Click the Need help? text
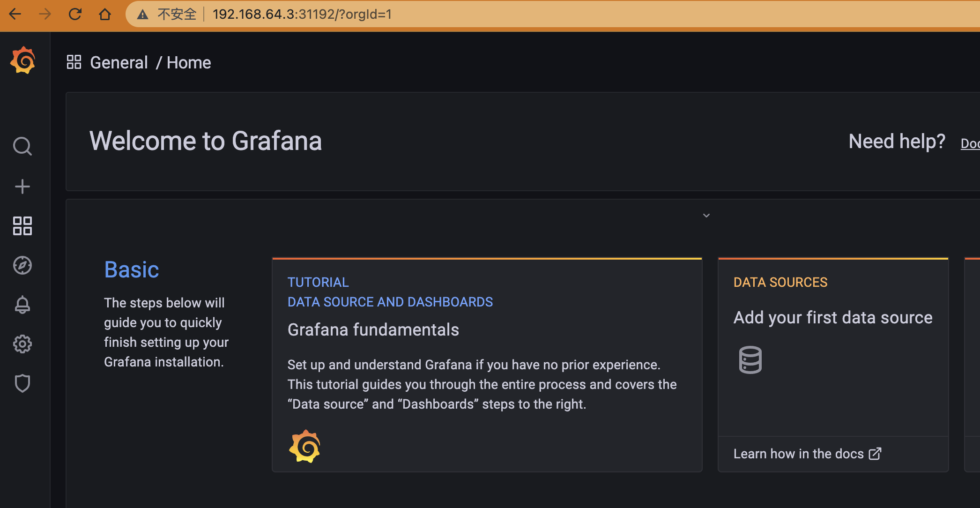The height and width of the screenshot is (508, 980). point(897,141)
